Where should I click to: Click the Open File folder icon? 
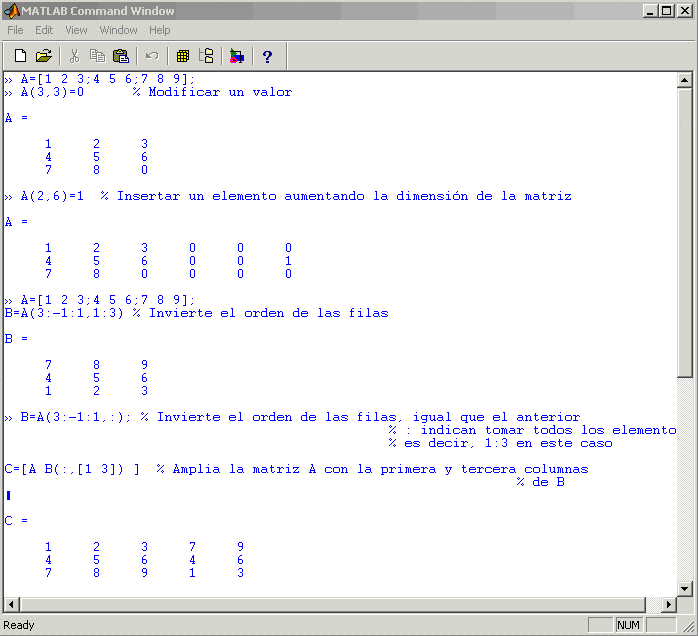coord(43,56)
